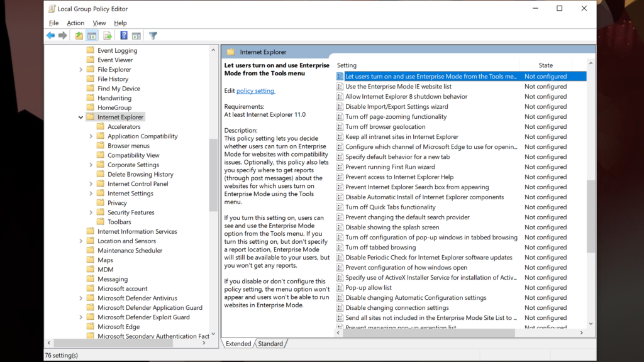The image size is (644, 362).
Task: Switch to the Extended tab
Action: pyautogui.click(x=238, y=344)
